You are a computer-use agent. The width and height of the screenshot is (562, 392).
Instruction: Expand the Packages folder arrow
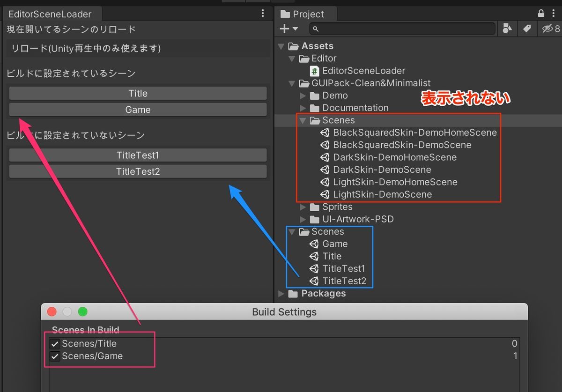[281, 294]
